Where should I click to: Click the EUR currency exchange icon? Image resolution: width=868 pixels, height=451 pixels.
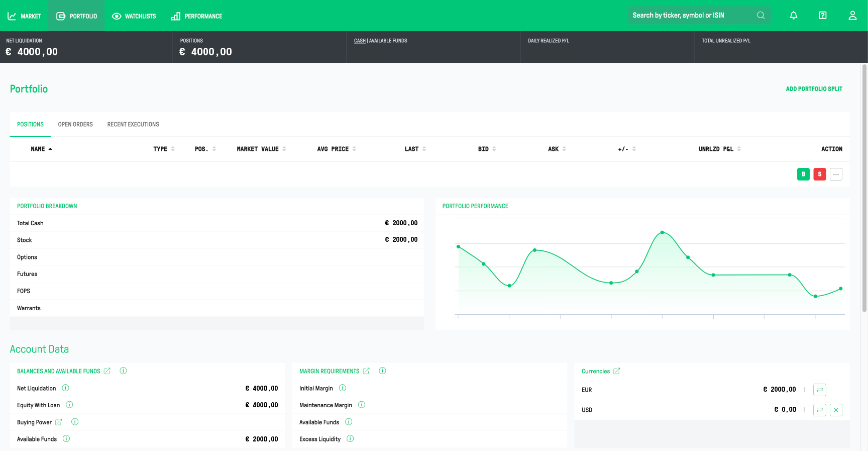pos(819,390)
